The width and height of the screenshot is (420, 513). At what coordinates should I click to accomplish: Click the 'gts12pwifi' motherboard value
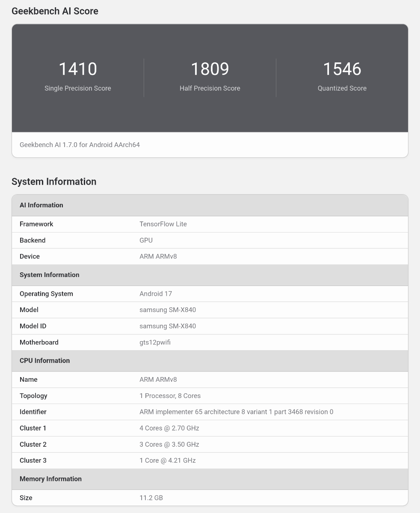pos(155,342)
